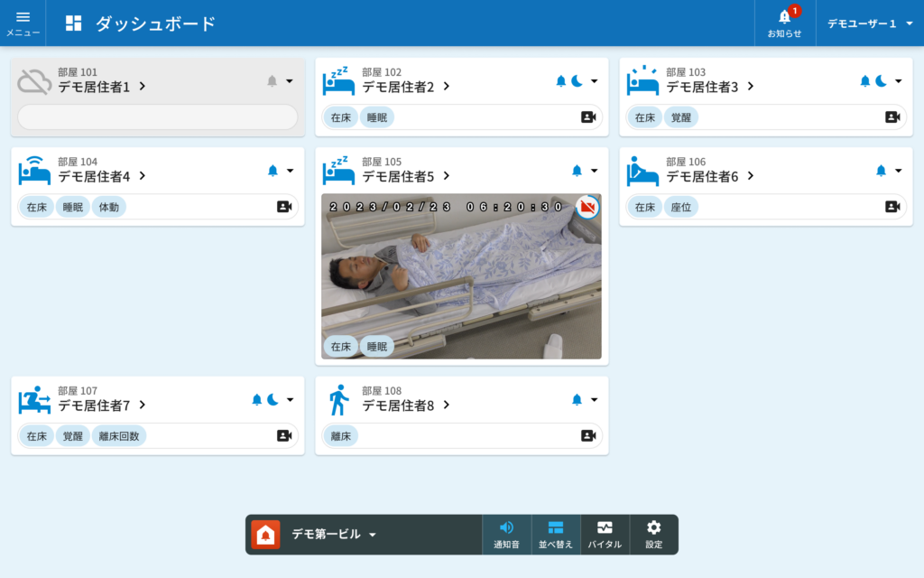Open the デモユーザー1 user dropdown
The width and height of the screenshot is (924, 578).
(870, 23)
